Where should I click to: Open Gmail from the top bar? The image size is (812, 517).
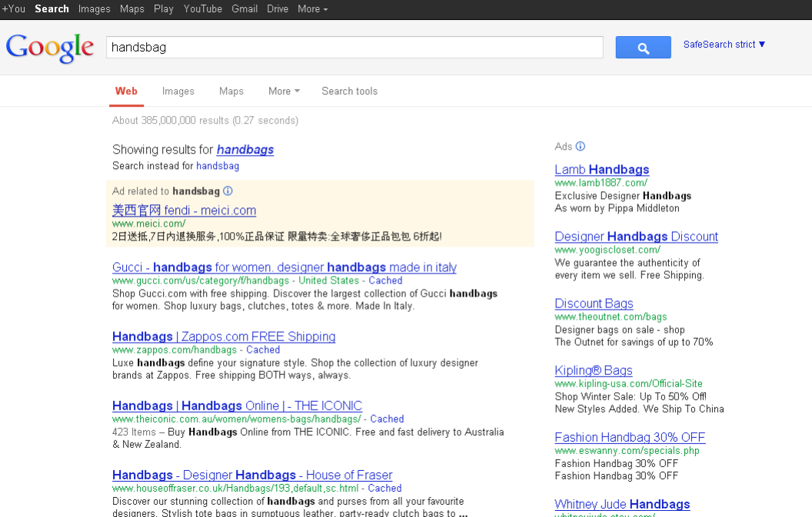245,8
